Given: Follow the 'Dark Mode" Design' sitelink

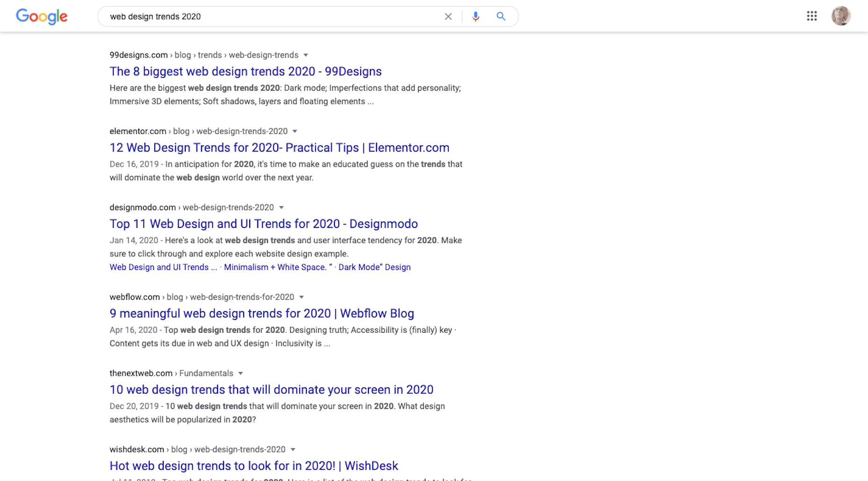Looking at the screenshot, I should [x=374, y=267].
